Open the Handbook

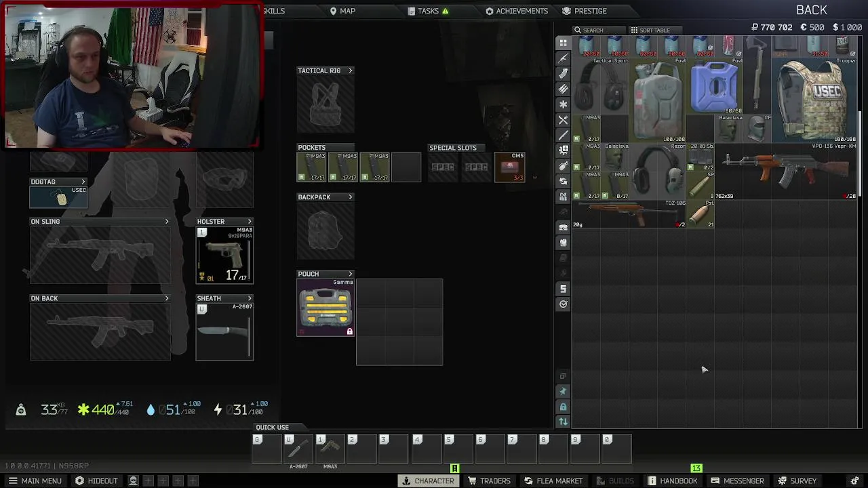673,481
